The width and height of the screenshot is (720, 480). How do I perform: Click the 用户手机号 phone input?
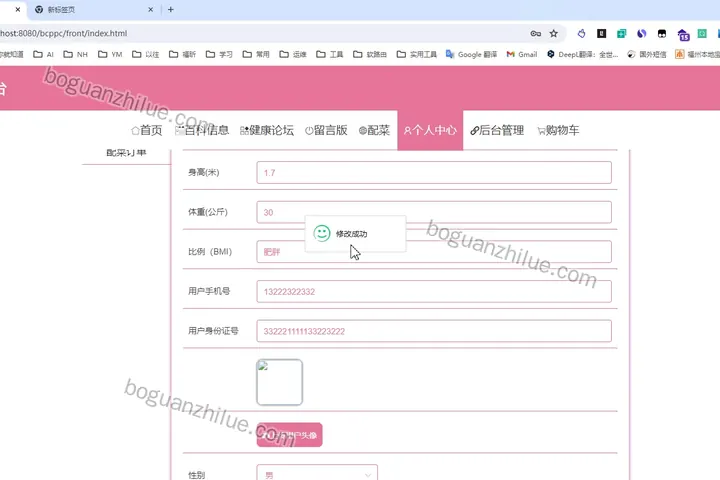pyautogui.click(x=434, y=291)
